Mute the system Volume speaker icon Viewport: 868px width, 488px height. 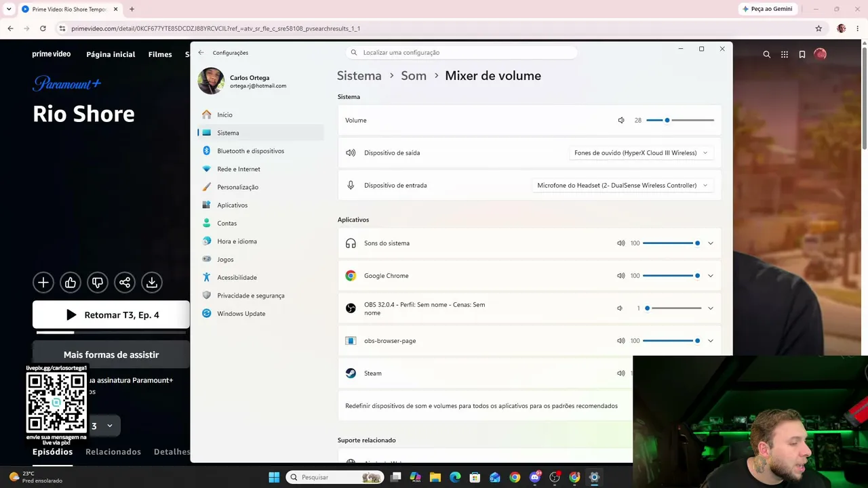pyautogui.click(x=620, y=121)
